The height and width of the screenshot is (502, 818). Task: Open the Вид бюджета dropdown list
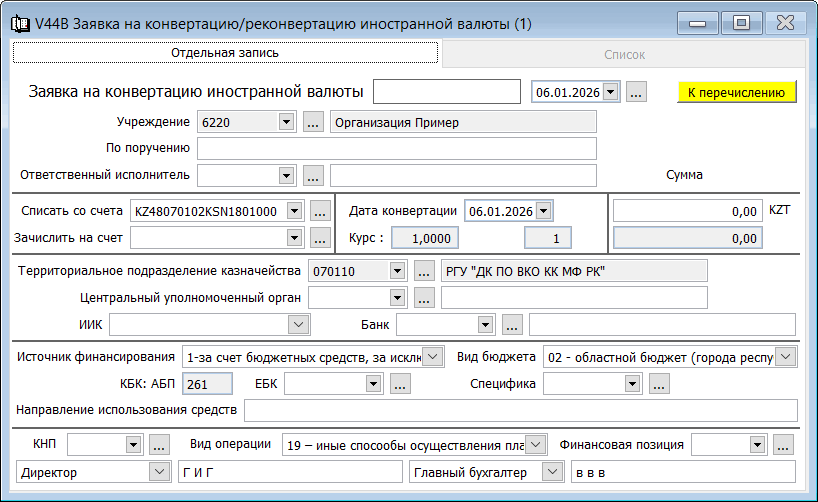[786, 357]
